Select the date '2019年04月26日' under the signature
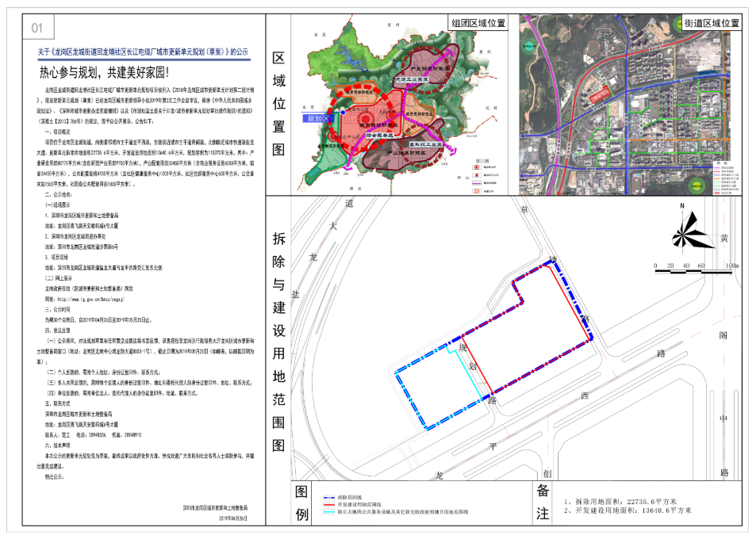 [233, 518]
